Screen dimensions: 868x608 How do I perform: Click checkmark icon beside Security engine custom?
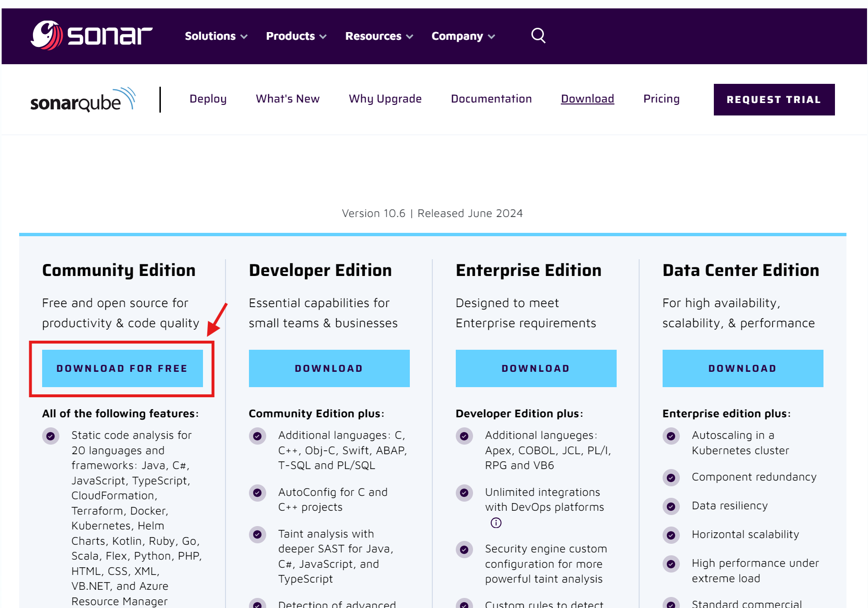[x=464, y=550]
